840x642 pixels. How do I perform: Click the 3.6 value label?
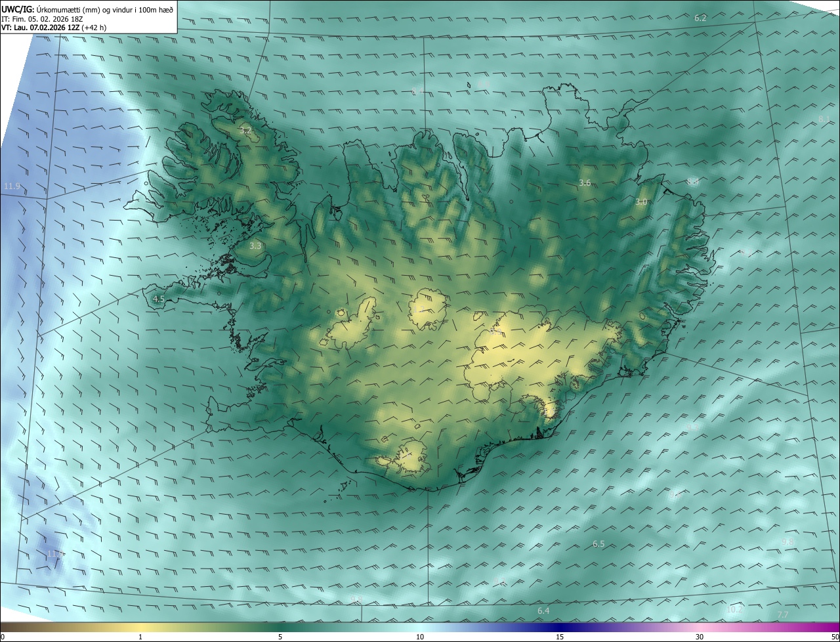point(585,182)
